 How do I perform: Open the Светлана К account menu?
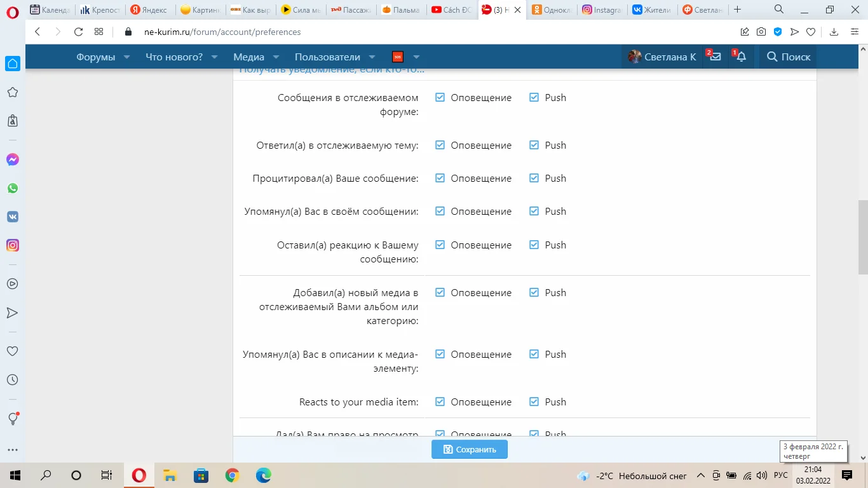(662, 57)
